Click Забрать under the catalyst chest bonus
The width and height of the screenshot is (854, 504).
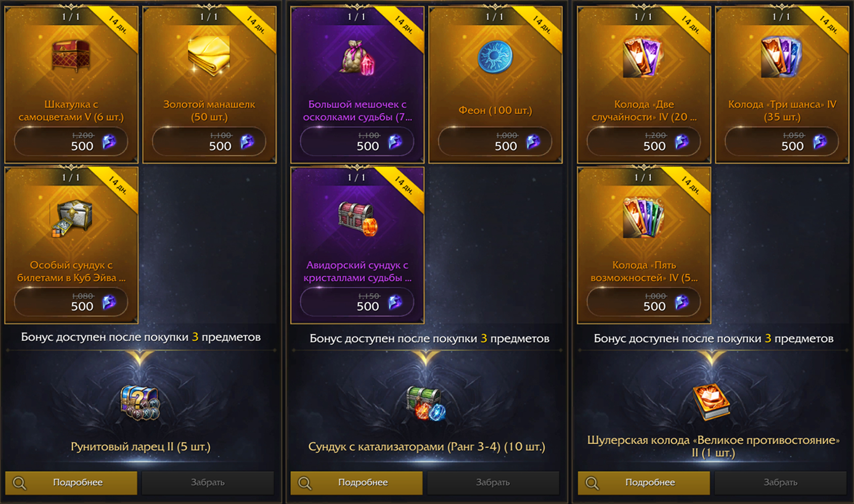[x=493, y=483]
